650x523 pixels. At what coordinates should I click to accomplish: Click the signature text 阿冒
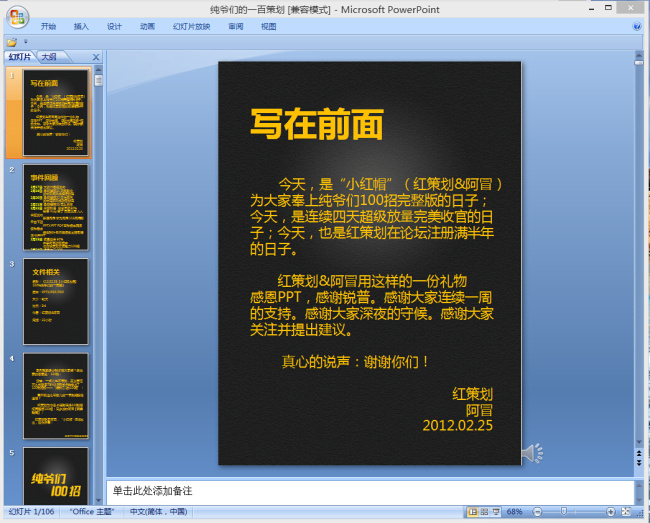tap(479, 410)
